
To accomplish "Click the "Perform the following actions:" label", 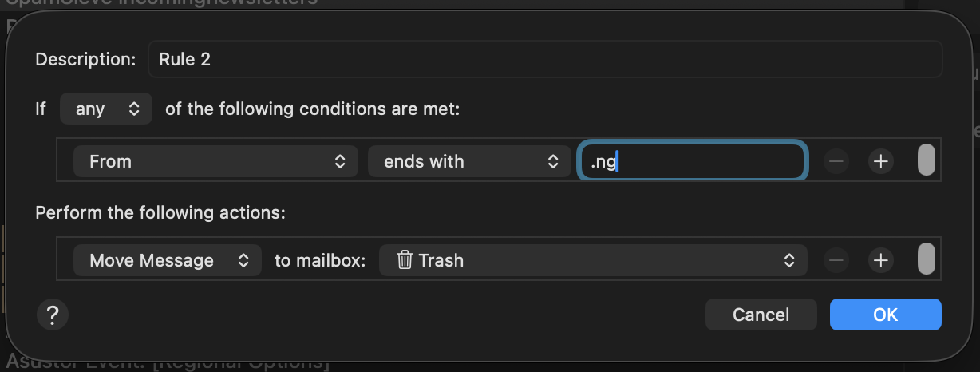I will [x=160, y=213].
